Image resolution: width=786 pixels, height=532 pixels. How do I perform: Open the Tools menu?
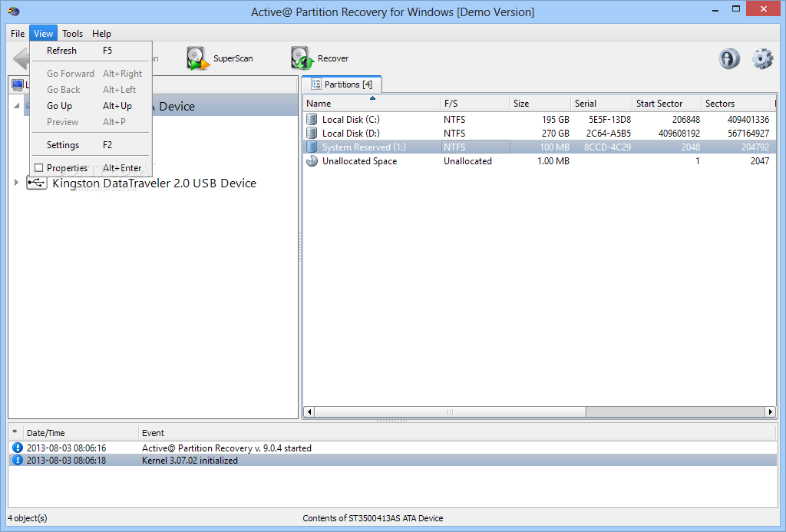(72, 34)
